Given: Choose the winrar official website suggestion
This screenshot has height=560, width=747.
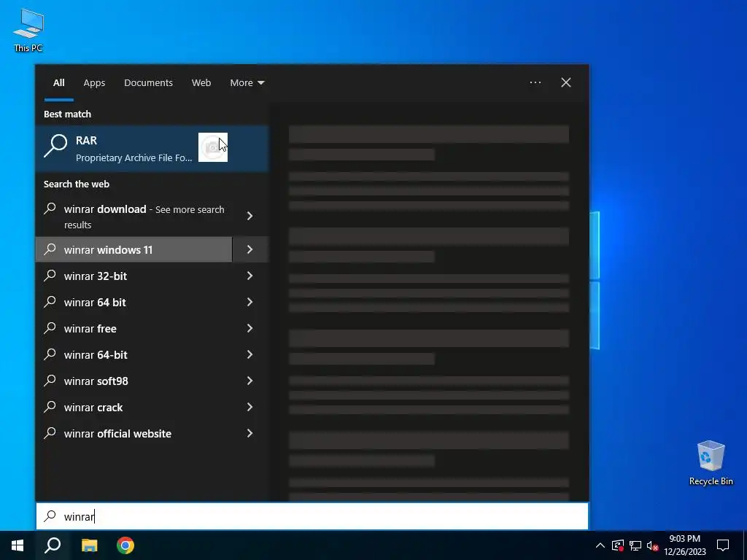Looking at the screenshot, I should pyautogui.click(x=134, y=433).
